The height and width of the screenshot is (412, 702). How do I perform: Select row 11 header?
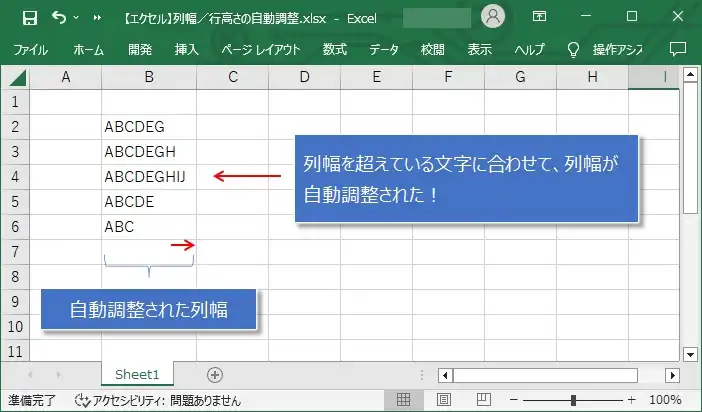point(15,351)
